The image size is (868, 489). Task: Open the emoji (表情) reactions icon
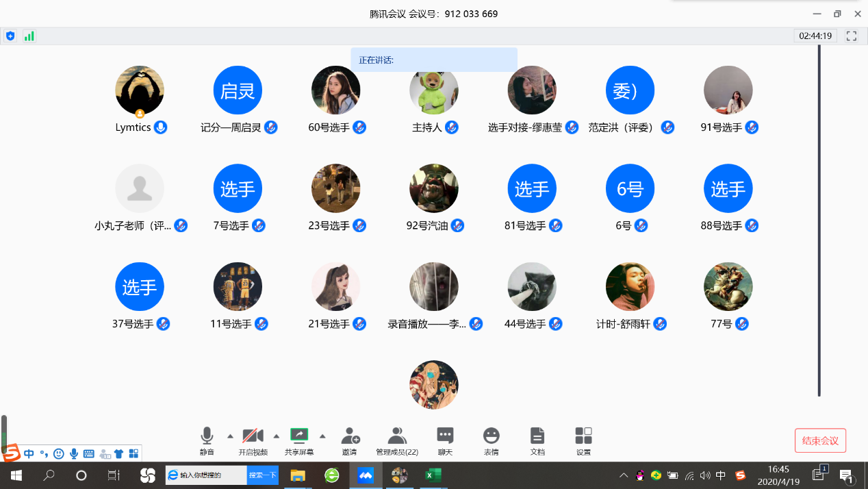(x=491, y=436)
